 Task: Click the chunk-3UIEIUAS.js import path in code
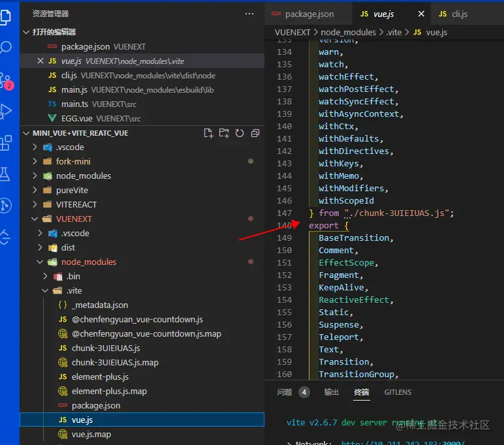tap(397, 213)
